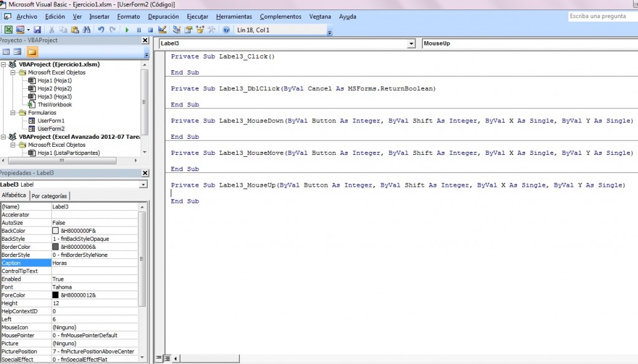The image size is (638, 364).
Task: Click the Cut scissors icon
Action: pyautogui.click(x=52, y=30)
